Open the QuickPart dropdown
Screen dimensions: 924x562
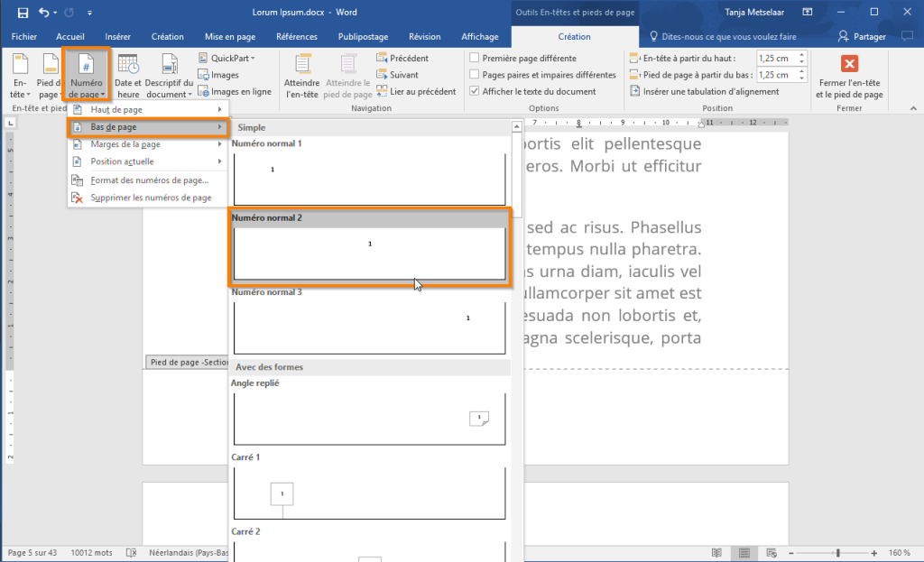pos(226,59)
